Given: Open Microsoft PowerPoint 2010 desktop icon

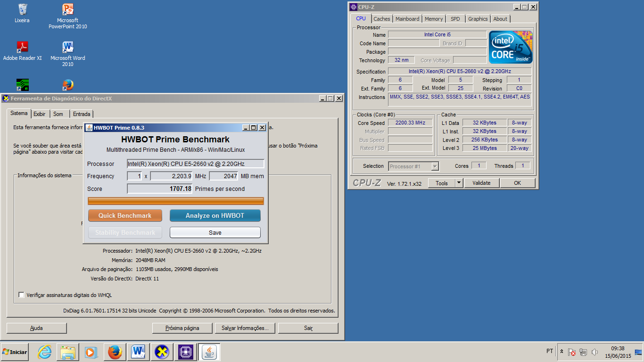Looking at the screenshot, I should pyautogui.click(x=68, y=16).
